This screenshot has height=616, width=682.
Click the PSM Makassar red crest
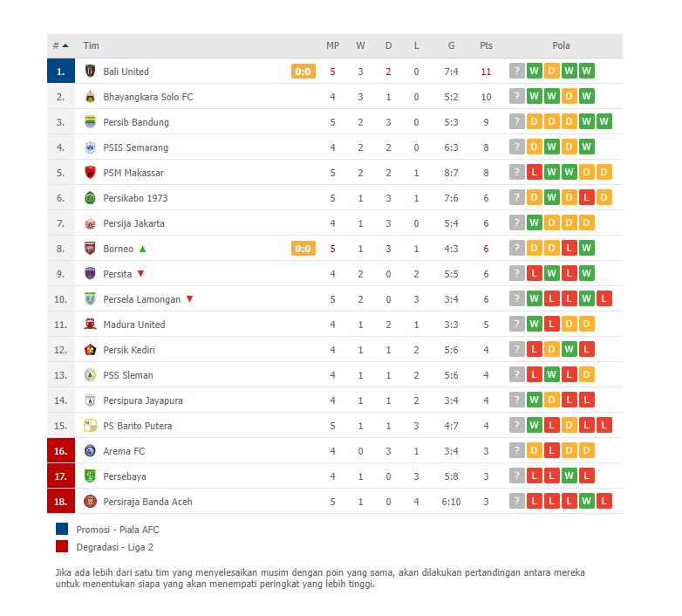pos(90,172)
